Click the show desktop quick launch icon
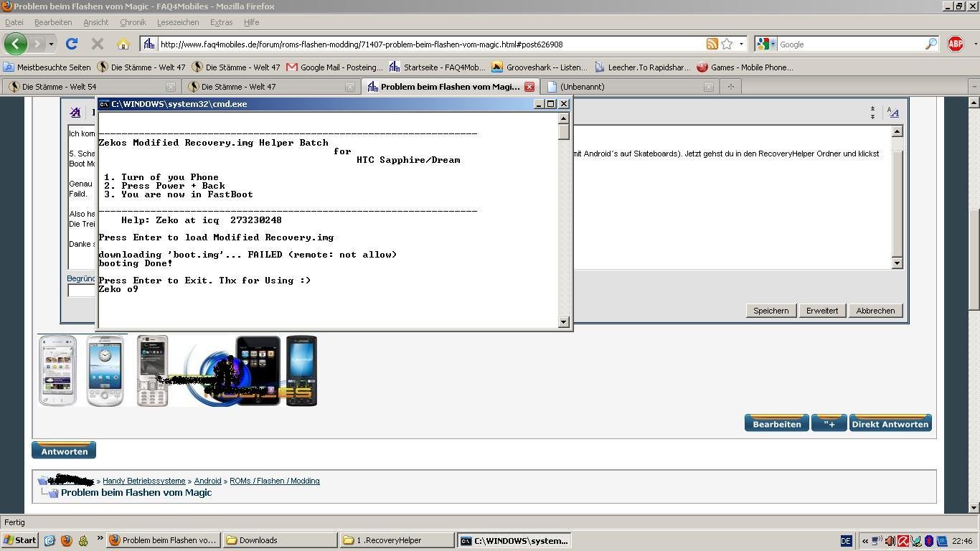Image resolution: width=980 pixels, height=551 pixels. (x=50, y=540)
